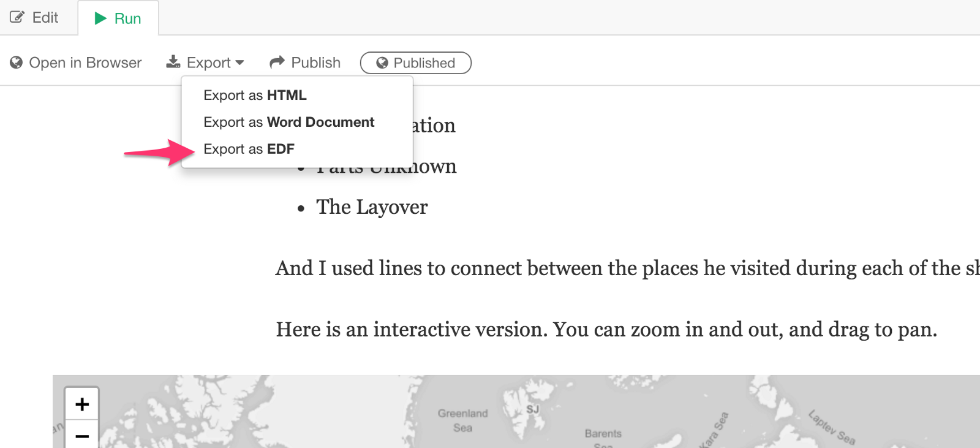
Task: Click the curved arrow icon beside Publish
Action: pos(277,62)
